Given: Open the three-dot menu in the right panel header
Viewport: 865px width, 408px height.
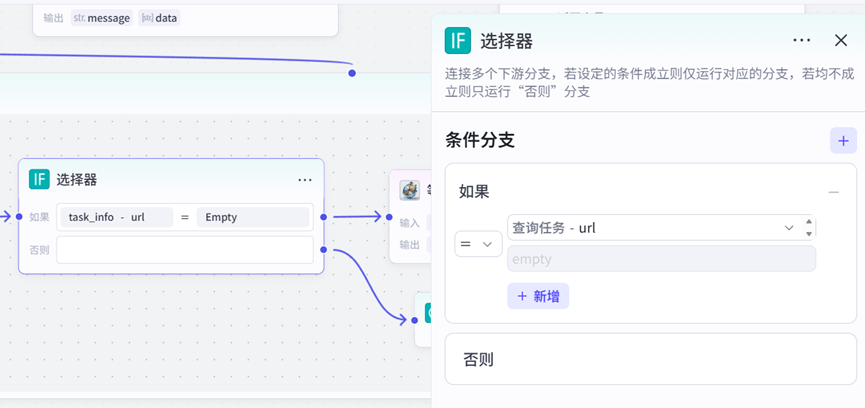Looking at the screenshot, I should pos(801,40).
